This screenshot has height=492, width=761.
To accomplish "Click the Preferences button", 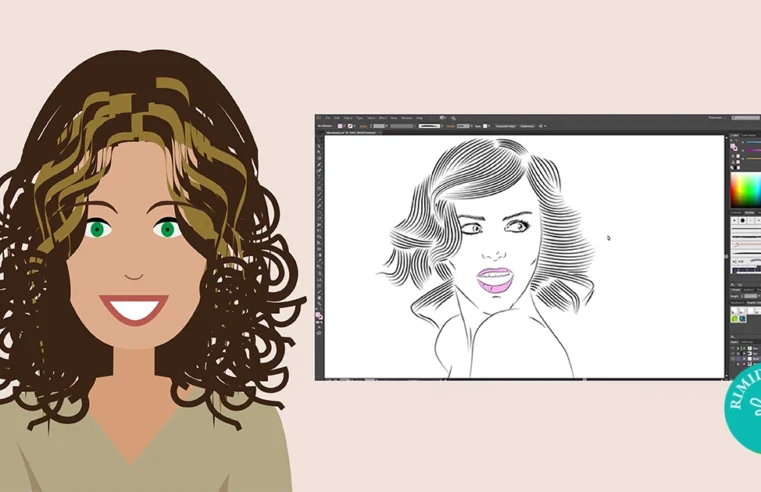I will 527,126.
